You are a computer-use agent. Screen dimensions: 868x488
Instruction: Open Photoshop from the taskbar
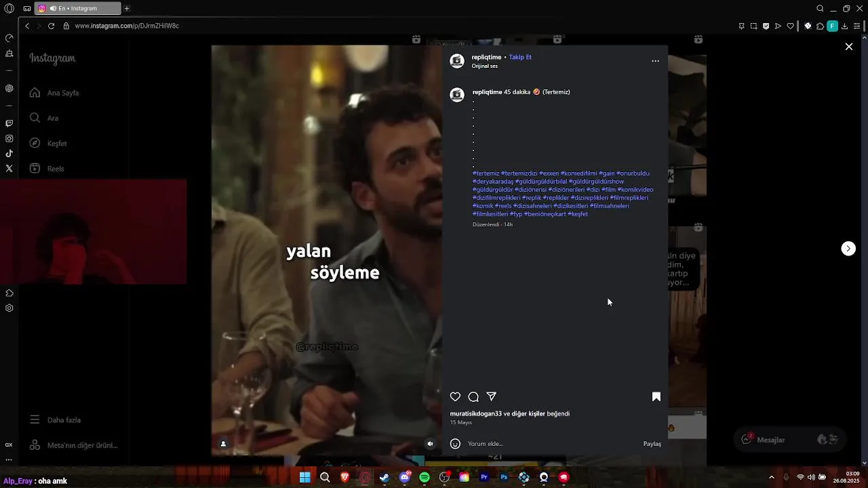[504, 477]
